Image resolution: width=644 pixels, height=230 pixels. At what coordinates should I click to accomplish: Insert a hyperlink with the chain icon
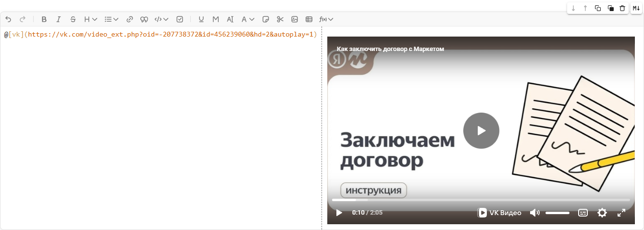coord(129,19)
